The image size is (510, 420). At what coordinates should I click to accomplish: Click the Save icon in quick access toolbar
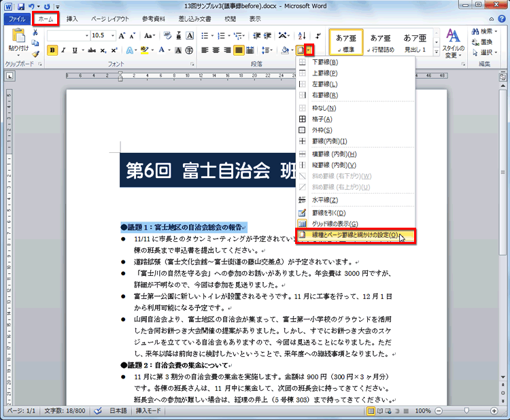coord(21,6)
